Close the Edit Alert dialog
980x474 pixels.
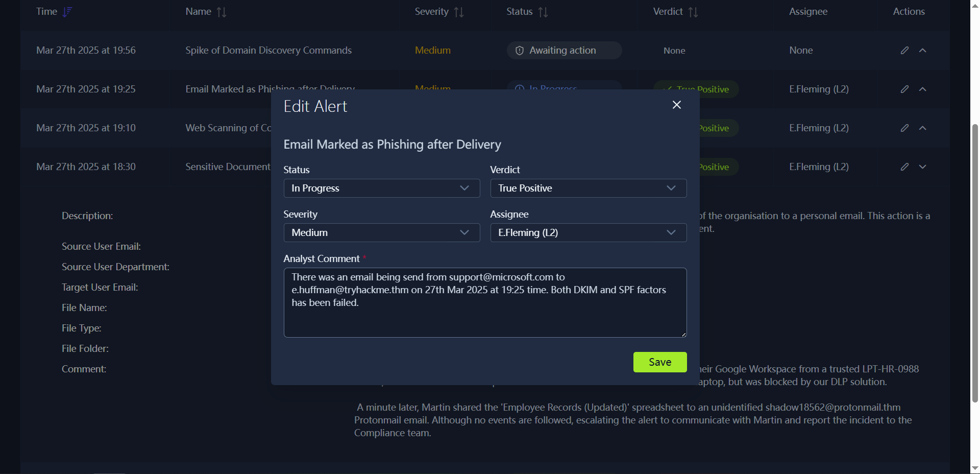pos(677,105)
